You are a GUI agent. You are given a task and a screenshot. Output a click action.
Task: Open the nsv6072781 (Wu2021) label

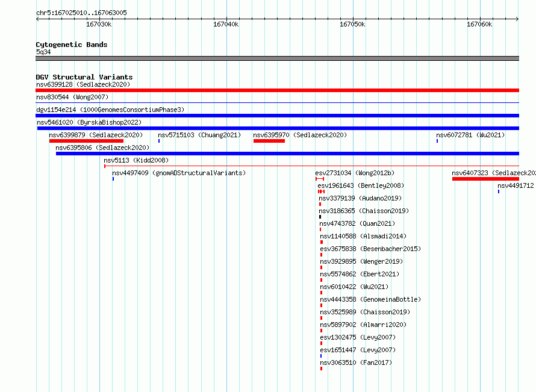pos(470,135)
